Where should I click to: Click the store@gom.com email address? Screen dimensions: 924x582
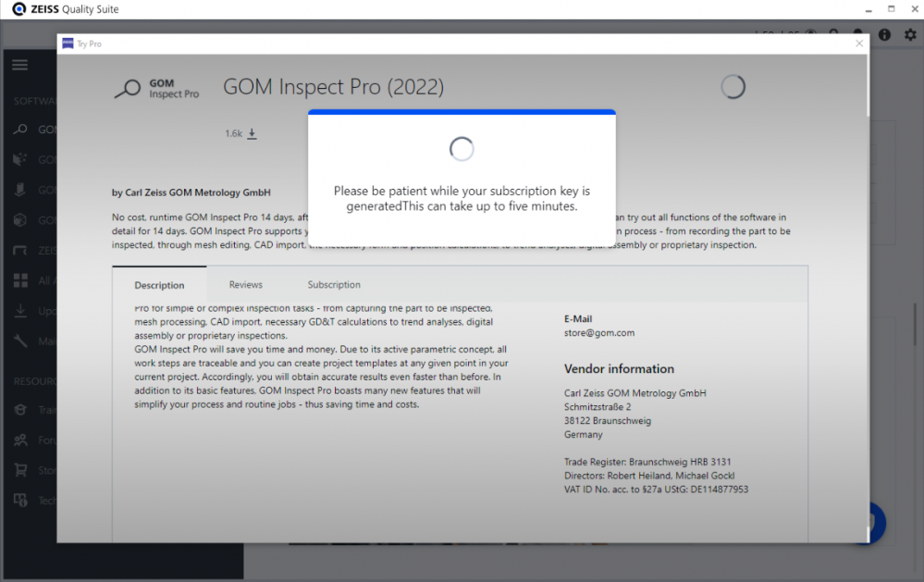pos(599,333)
